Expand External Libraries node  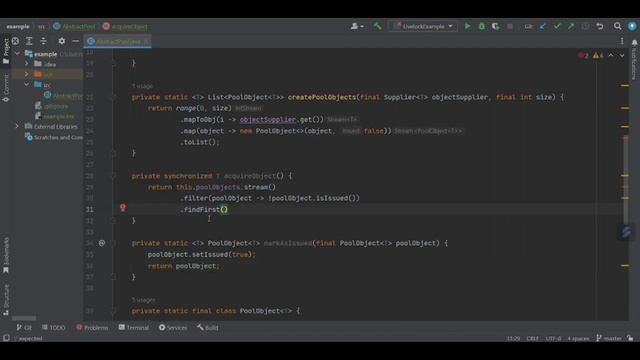point(17,127)
